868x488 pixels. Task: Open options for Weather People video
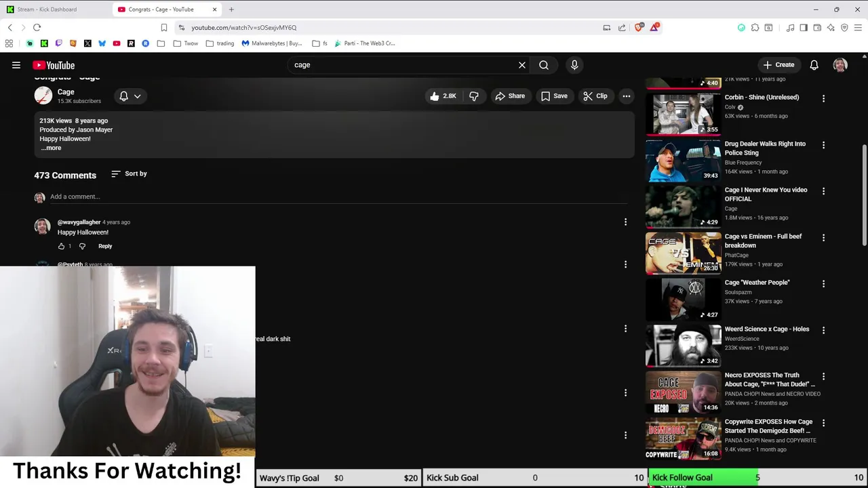[x=823, y=284]
